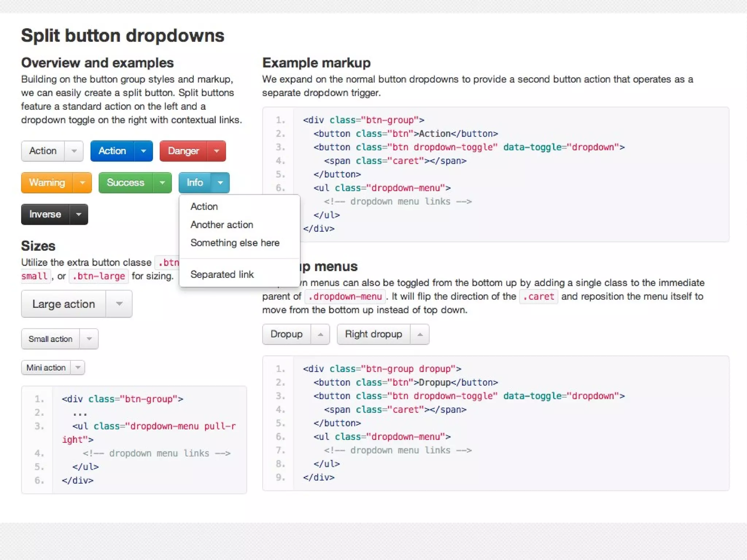The height and width of the screenshot is (560, 747).
Task: Open the Success button caret
Action: pos(162,182)
